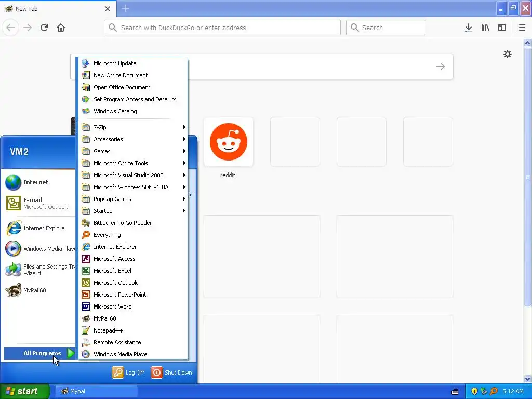Reload the current browser page
Image resolution: width=532 pixels, height=399 pixels.
(45, 28)
